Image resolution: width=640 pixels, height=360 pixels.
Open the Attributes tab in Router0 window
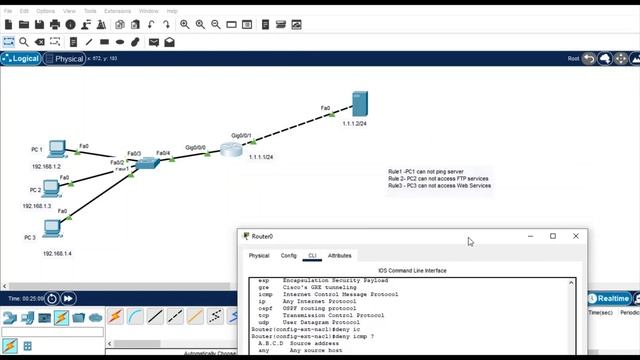(340, 256)
